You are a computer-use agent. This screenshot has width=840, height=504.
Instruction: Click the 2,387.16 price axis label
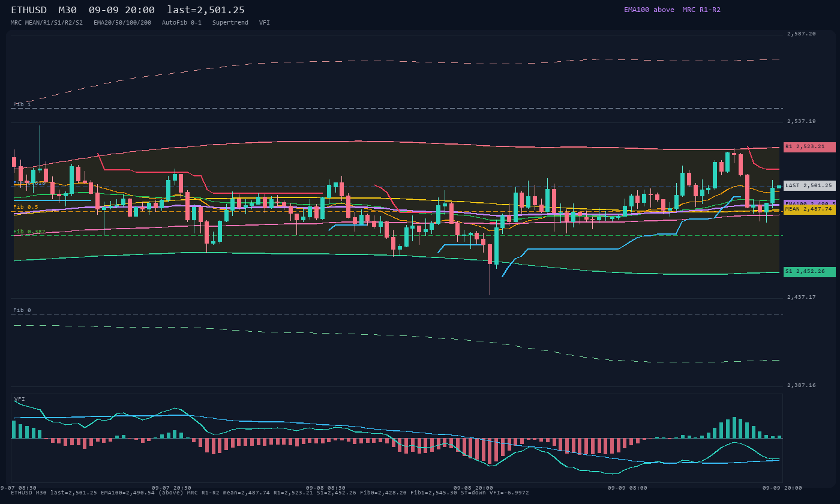point(802,385)
